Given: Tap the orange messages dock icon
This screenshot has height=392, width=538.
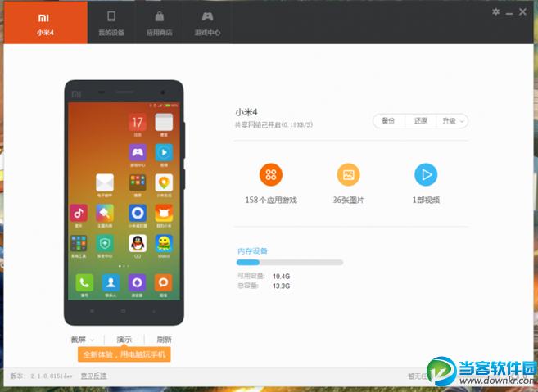Looking at the screenshot, I should pyautogui.click(x=163, y=282).
